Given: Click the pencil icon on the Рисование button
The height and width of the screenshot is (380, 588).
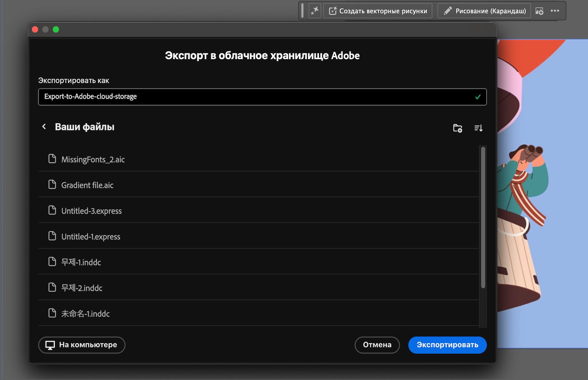Looking at the screenshot, I should tap(447, 10).
